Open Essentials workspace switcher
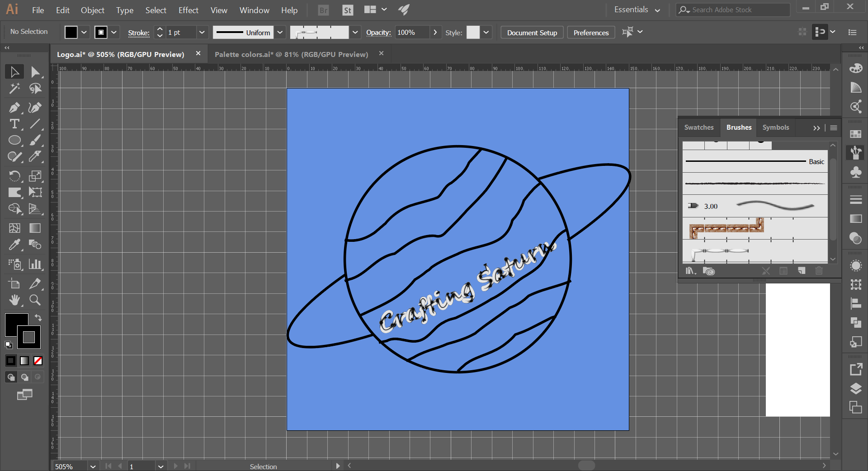The image size is (868, 471). pos(637,10)
